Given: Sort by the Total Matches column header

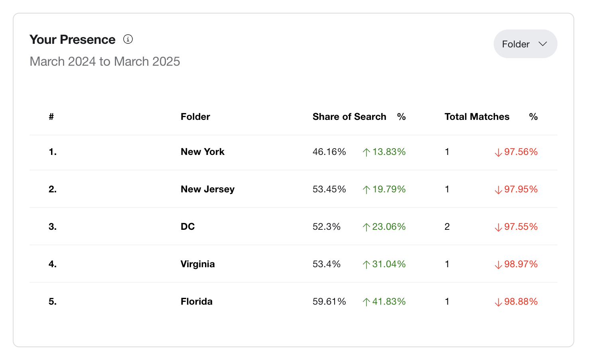Looking at the screenshot, I should [x=477, y=117].
